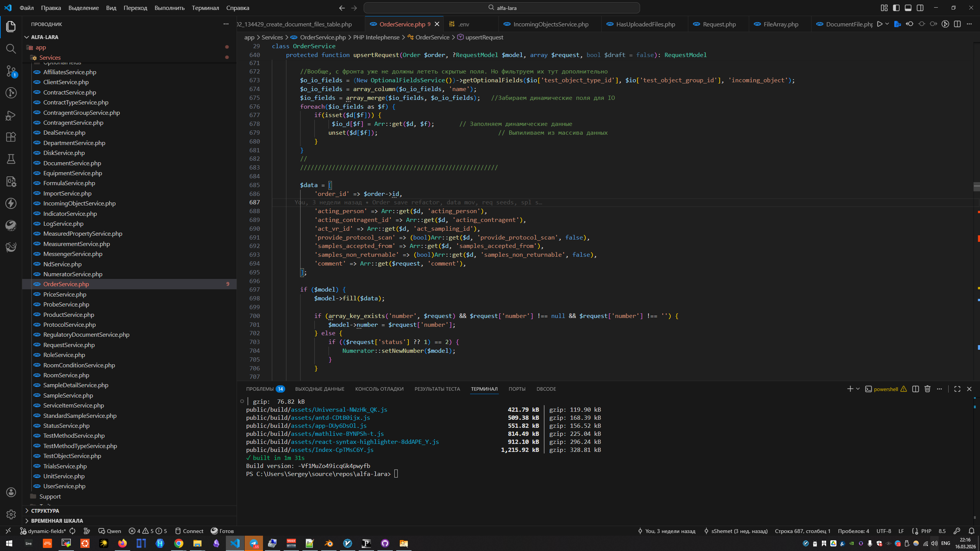
Task: Click notifications bell in status bar
Action: [x=971, y=531]
